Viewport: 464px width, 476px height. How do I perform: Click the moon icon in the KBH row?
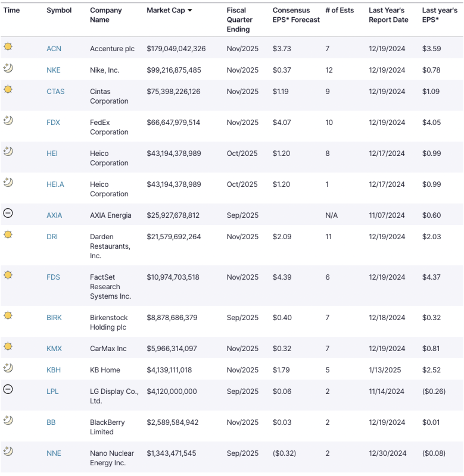[x=8, y=368]
